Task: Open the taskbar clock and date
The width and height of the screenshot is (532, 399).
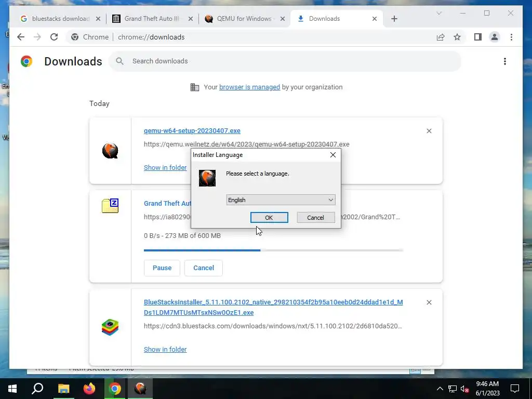Action: point(487,389)
